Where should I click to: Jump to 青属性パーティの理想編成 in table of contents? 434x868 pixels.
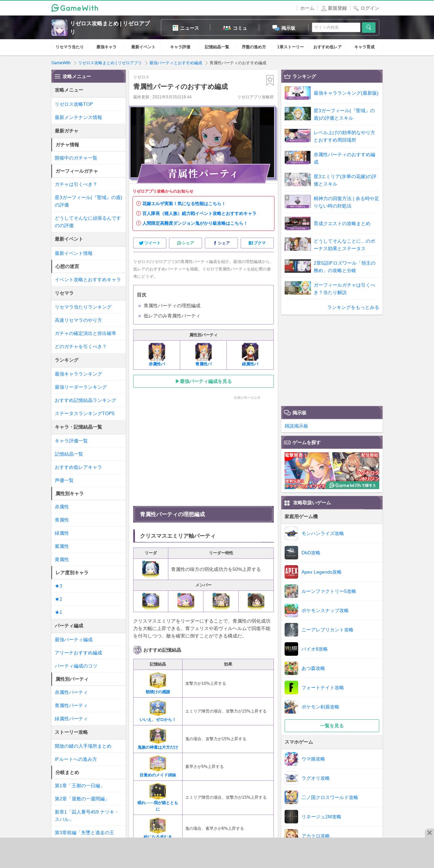(x=172, y=306)
